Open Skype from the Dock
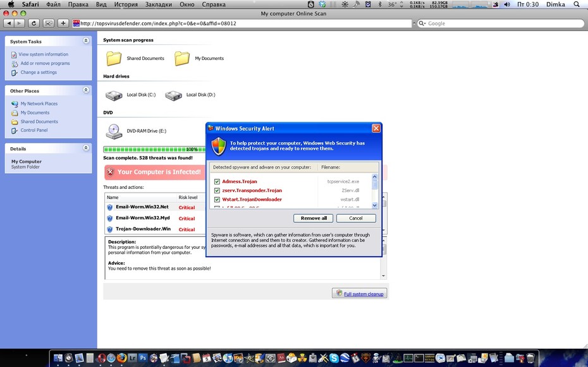This screenshot has height=367, width=588. (x=334, y=358)
